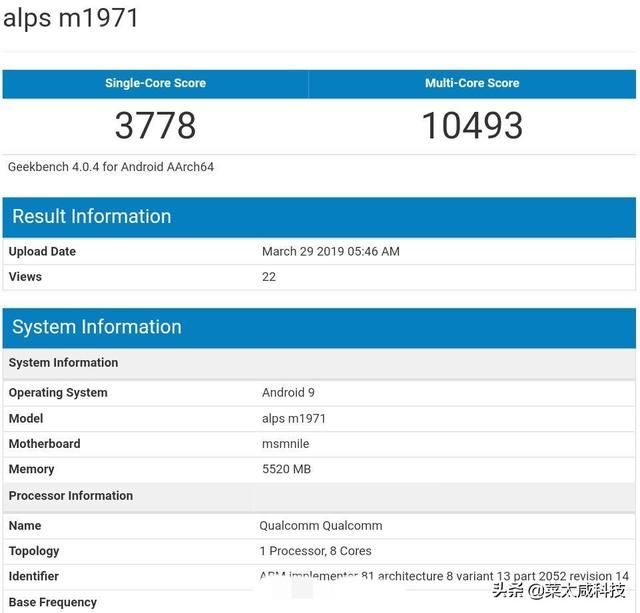Click the Qualcomm Qualcomm processor name
640x613 pixels.
[x=320, y=526]
